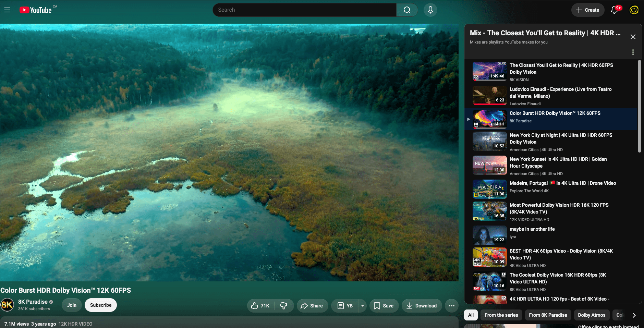The height and width of the screenshot is (328, 644).
Task: Click the Join membership button
Action: coord(72,305)
